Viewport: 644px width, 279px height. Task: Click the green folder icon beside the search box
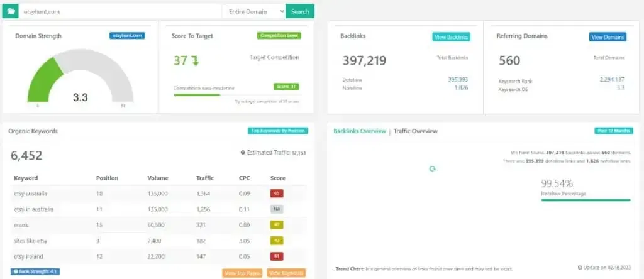[10, 11]
